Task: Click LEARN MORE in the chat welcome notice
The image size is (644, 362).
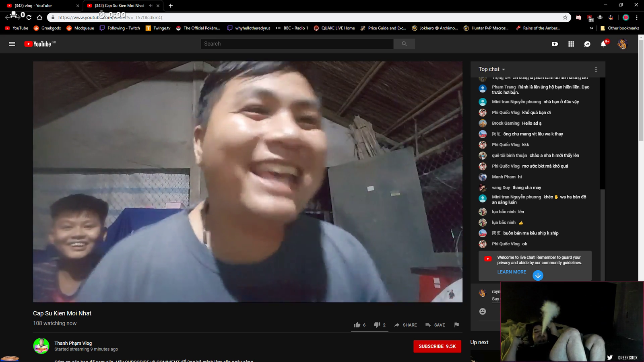Action: click(x=512, y=272)
